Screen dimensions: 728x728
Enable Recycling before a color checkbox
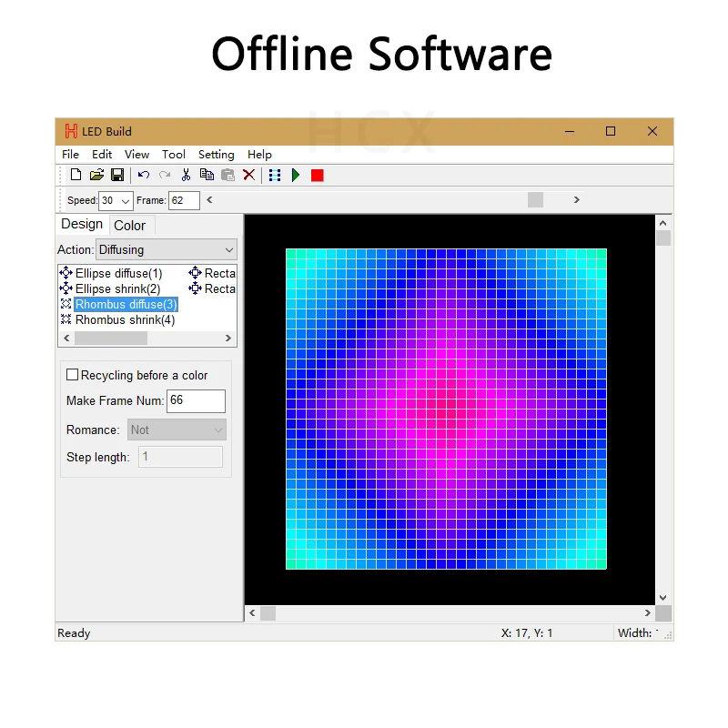coord(73,375)
